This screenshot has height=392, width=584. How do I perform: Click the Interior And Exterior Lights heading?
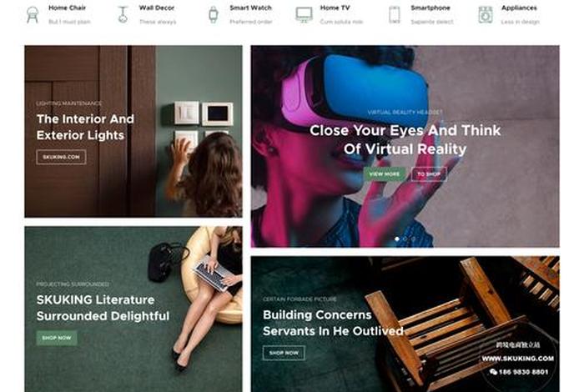[x=85, y=127]
